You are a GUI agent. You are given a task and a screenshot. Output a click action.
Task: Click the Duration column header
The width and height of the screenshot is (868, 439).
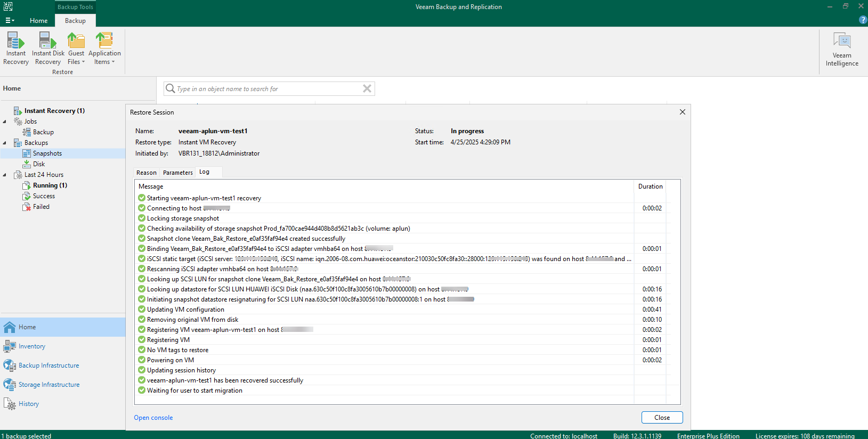[650, 186]
